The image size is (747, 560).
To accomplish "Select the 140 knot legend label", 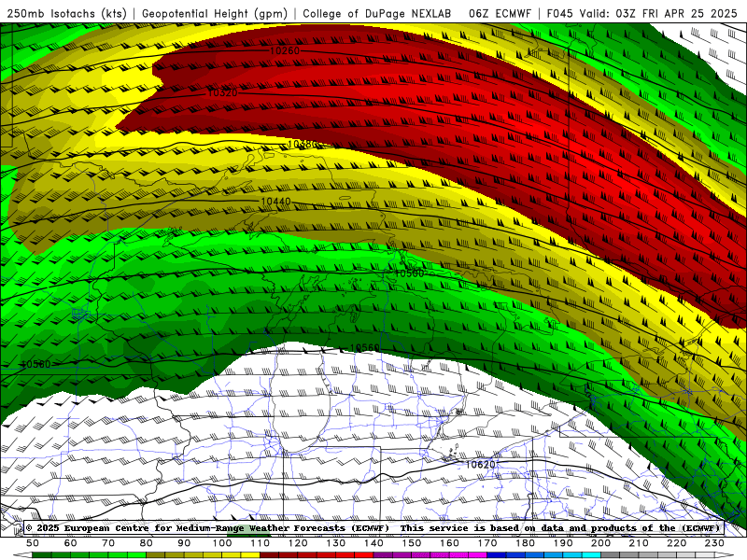I will [x=373, y=543].
